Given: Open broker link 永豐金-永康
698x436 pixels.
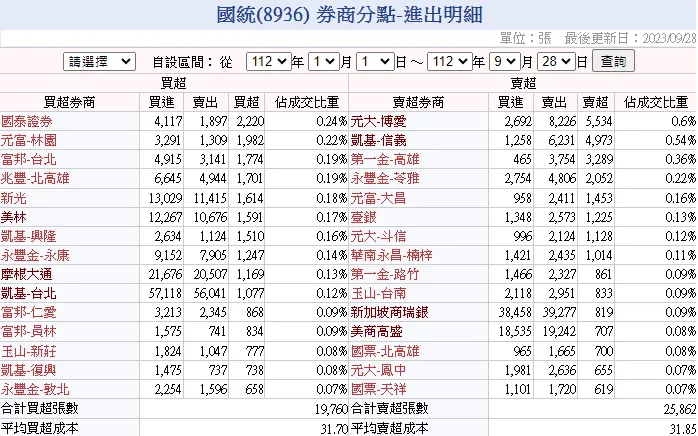Looking at the screenshot, I should click(35, 255).
